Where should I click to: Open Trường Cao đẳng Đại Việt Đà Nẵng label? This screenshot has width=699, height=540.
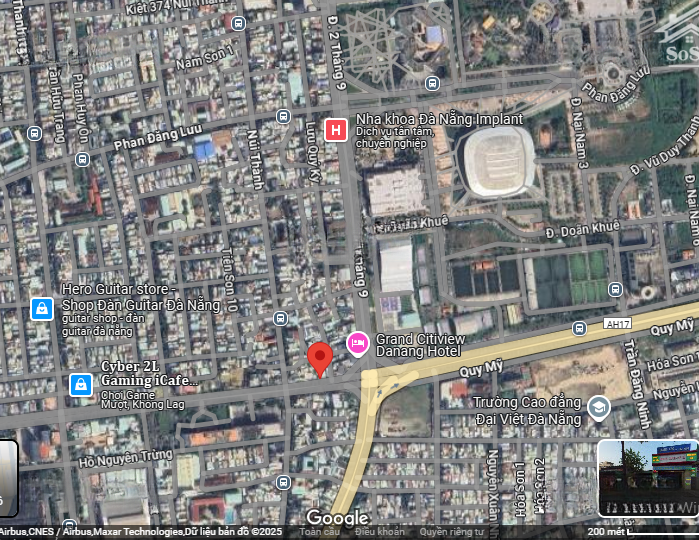click(527, 411)
